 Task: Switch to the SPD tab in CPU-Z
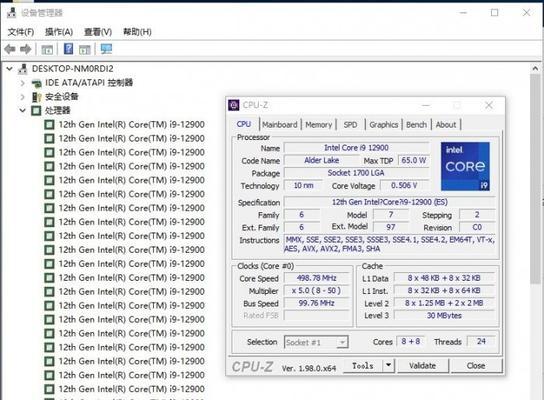click(x=350, y=125)
